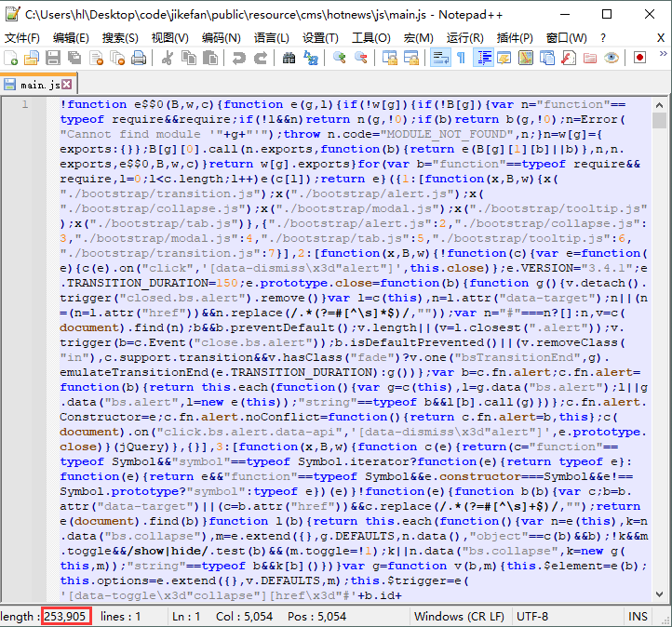Click the Close All documents icon
The height and width of the screenshot is (627, 672).
pyautogui.click(x=117, y=58)
